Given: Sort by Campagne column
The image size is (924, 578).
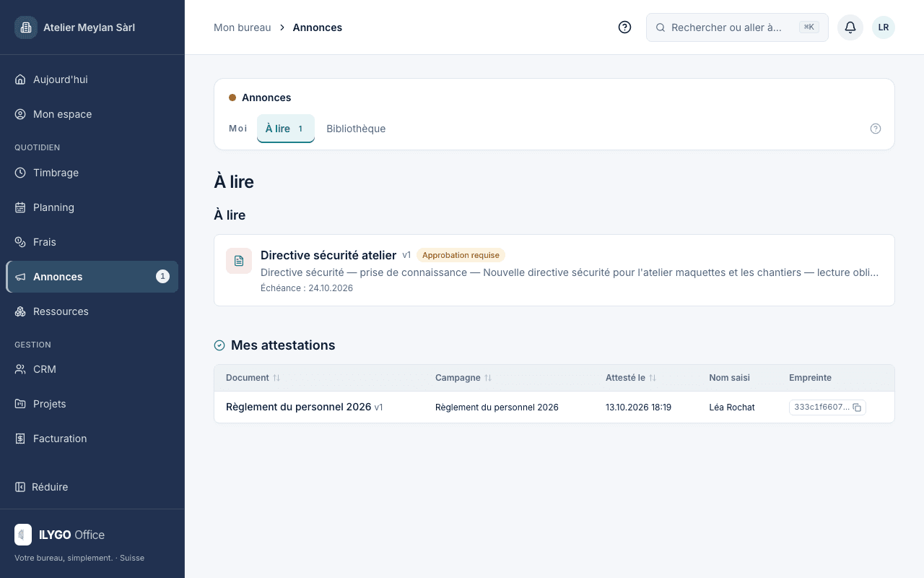Looking at the screenshot, I should tap(463, 378).
